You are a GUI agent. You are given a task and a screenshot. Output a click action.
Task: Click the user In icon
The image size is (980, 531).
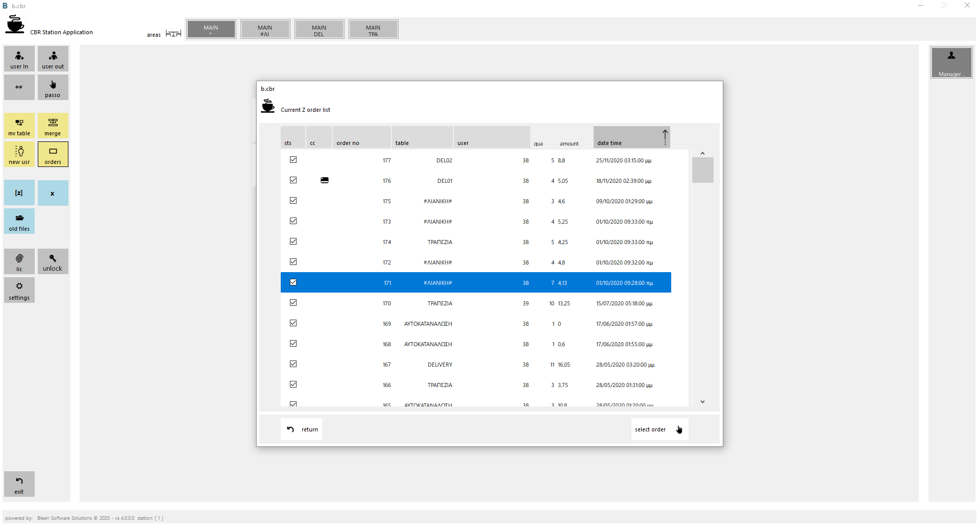click(19, 56)
